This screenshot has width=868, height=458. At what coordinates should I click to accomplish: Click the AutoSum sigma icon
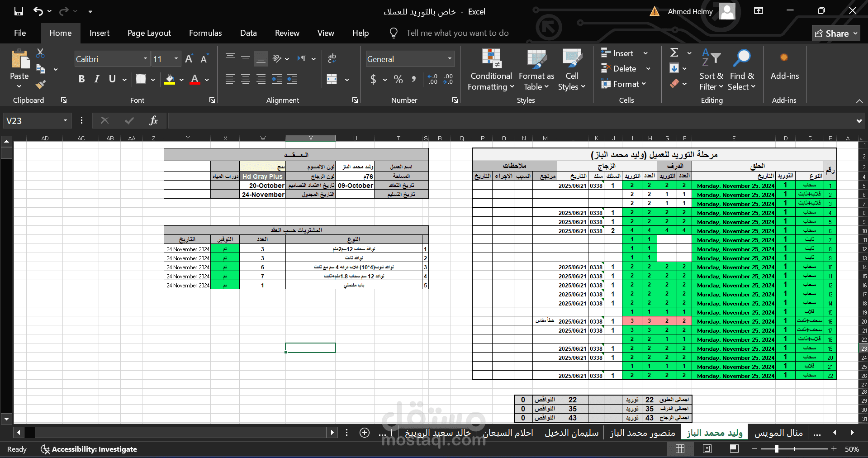[x=674, y=52]
